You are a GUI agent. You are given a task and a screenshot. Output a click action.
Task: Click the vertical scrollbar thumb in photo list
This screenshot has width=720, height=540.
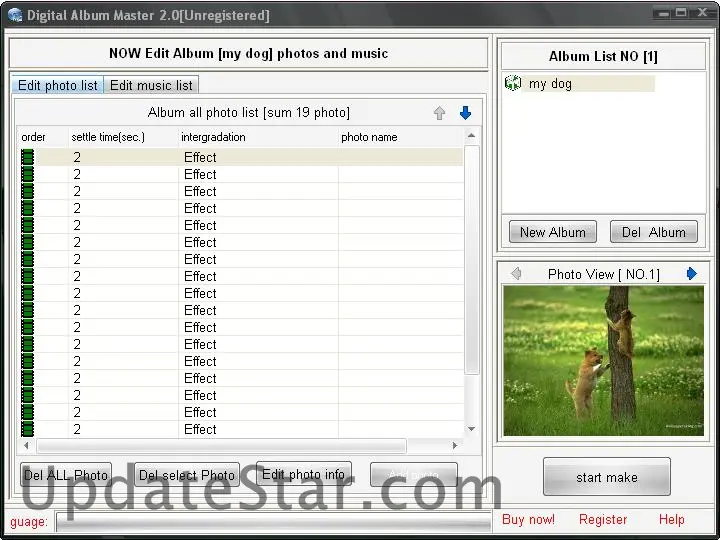472,260
